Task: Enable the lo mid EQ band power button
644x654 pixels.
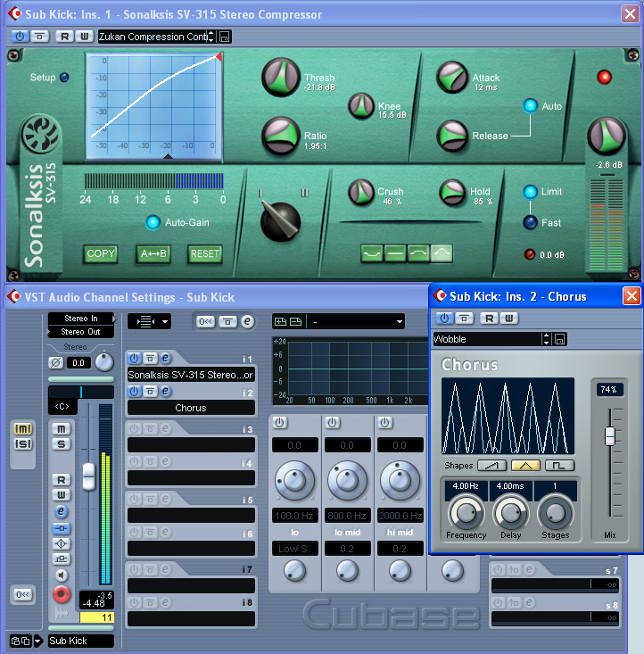Action: point(333,423)
